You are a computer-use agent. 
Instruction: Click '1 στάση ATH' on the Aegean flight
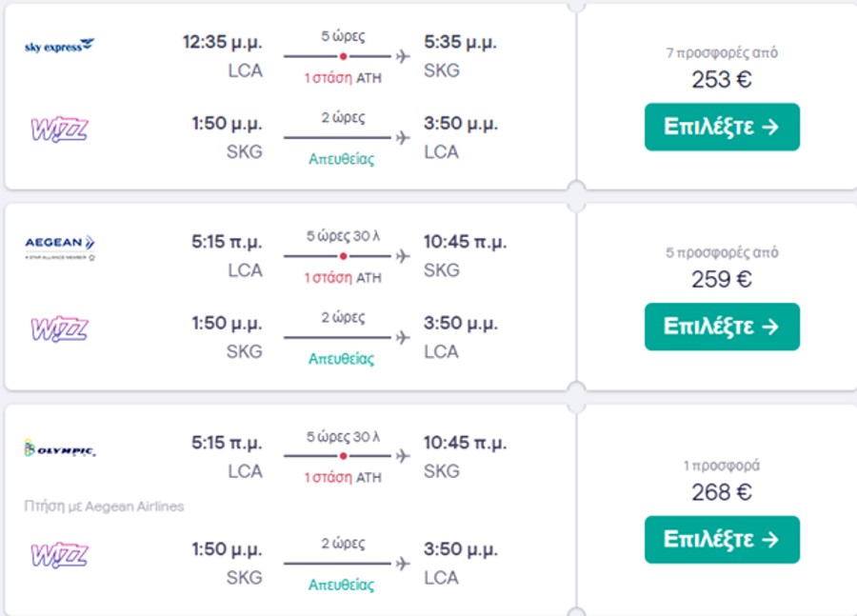343,278
